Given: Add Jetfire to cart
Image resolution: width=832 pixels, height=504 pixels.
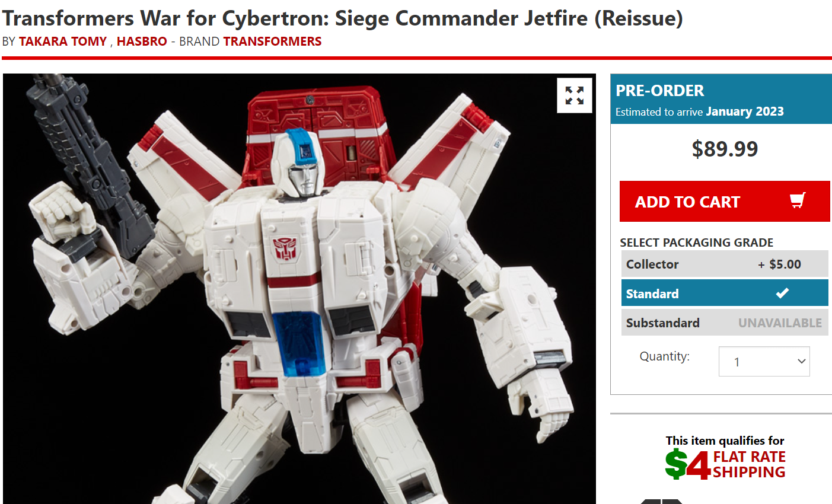Looking at the screenshot, I should 725,202.
